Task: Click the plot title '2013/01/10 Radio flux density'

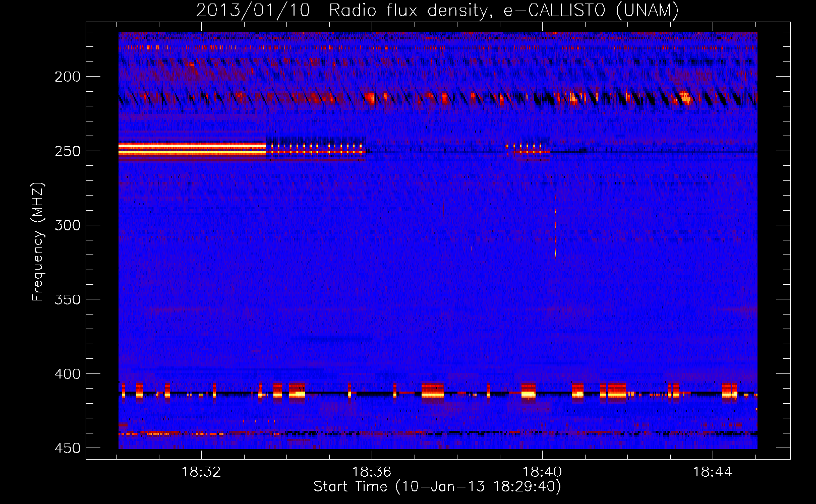Action: click(437, 10)
